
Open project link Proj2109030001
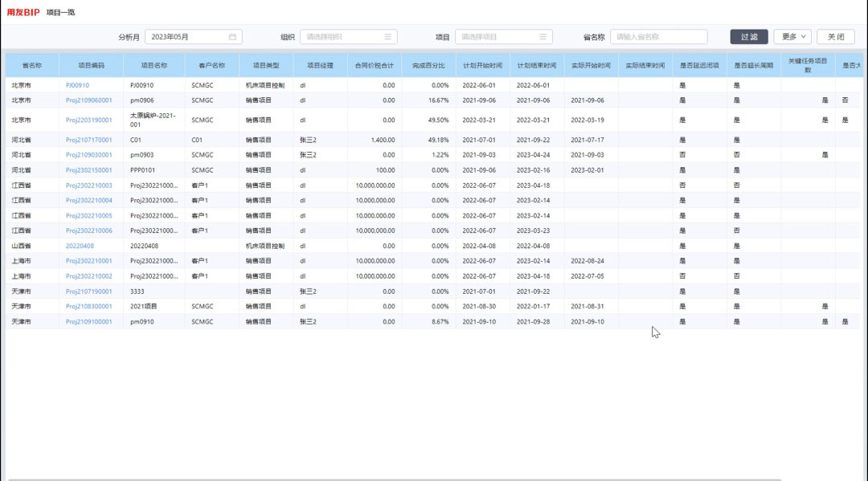(x=88, y=155)
